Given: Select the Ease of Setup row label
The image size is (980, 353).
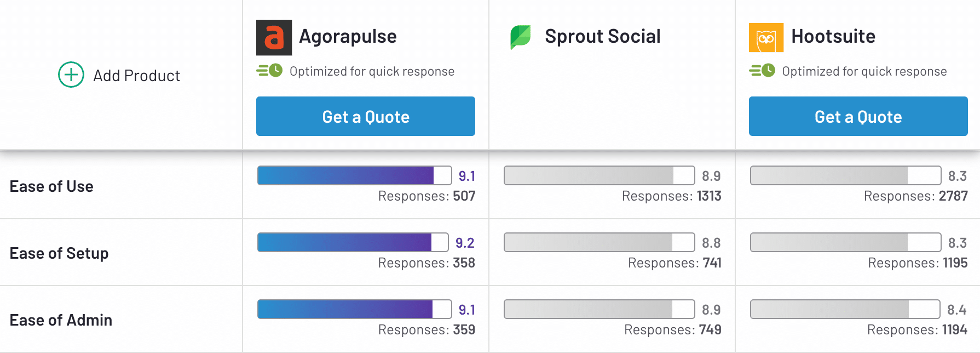Looking at the screenshot, I should [59, 253].
